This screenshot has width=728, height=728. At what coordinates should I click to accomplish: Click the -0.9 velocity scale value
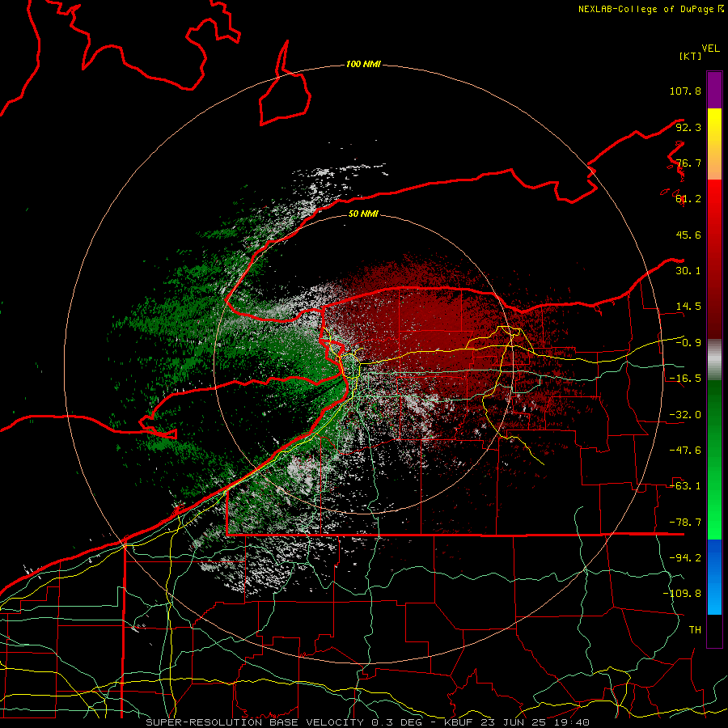click(x=688, y=343)
